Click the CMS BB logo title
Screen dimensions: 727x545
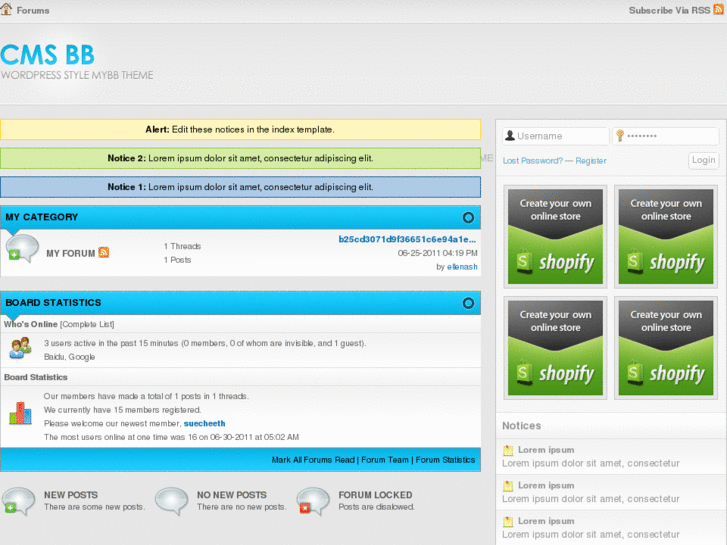pyautogui.click(x=47, y=55)
